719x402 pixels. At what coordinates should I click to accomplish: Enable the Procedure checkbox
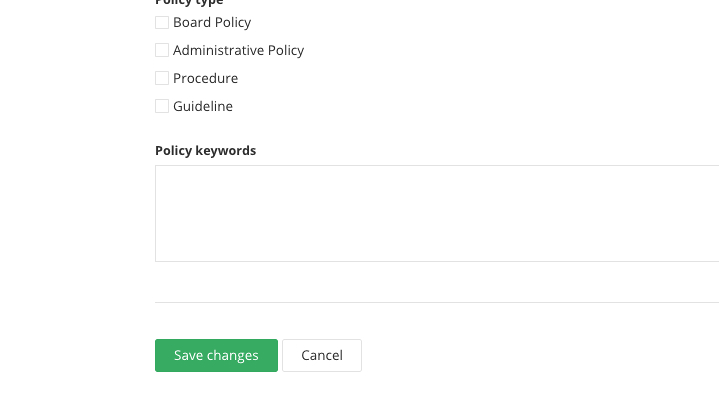[x=162, y=78]
